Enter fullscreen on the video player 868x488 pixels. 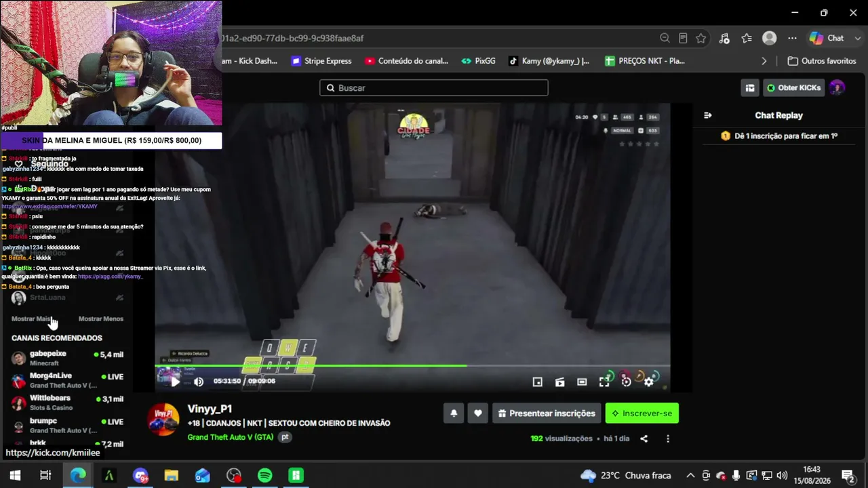(604, 382)
